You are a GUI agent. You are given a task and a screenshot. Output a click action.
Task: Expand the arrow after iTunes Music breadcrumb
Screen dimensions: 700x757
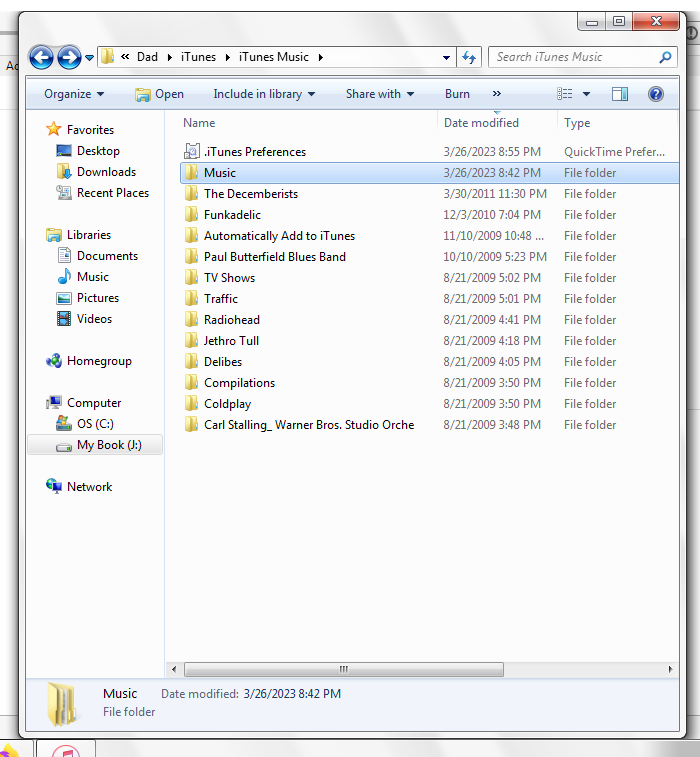(x=321, y=57)
